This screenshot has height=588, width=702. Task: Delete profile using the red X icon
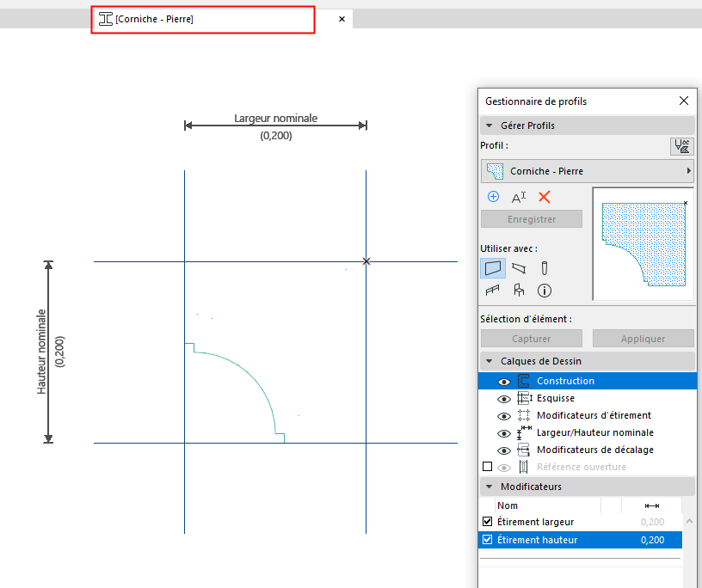pyautogui.click(x=545, y=197)
